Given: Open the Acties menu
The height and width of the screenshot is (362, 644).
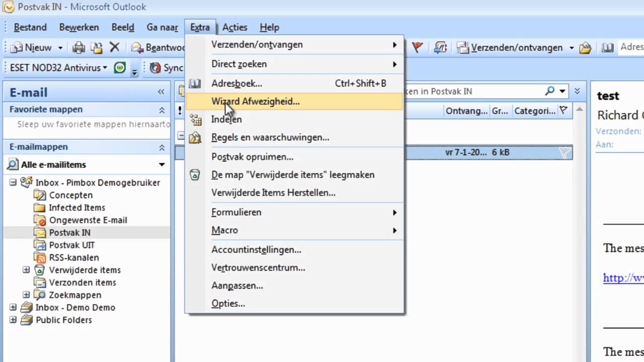Looking at the screenshot, I should coord(235,27).
